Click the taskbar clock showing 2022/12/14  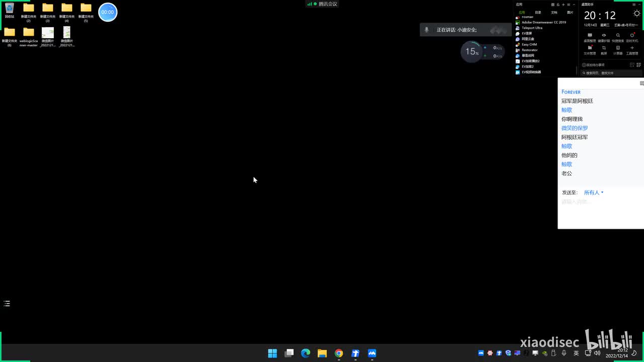[617, 353]
